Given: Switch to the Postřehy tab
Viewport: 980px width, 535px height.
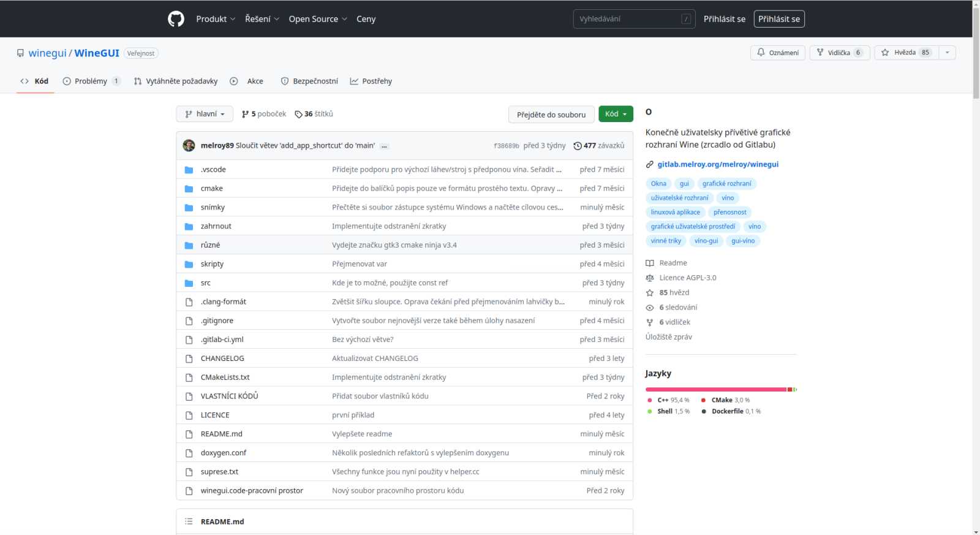Looking at the screenshot, I should (x=371, y=81).
